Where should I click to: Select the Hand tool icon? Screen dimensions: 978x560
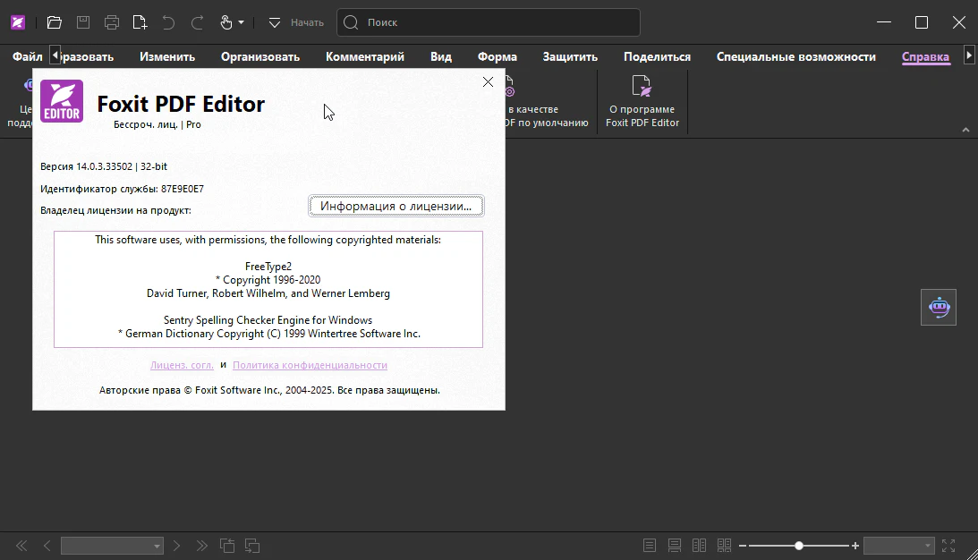coord(226,22)
